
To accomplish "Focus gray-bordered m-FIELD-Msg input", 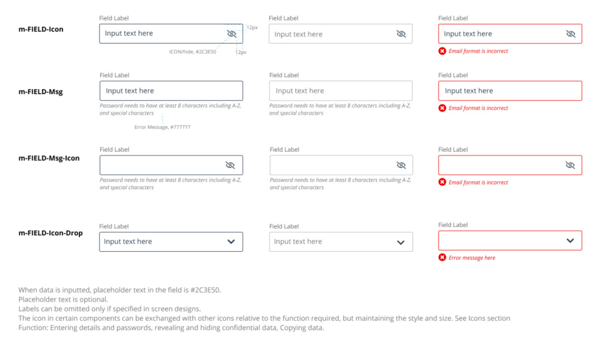I will [x=341, y=91].
